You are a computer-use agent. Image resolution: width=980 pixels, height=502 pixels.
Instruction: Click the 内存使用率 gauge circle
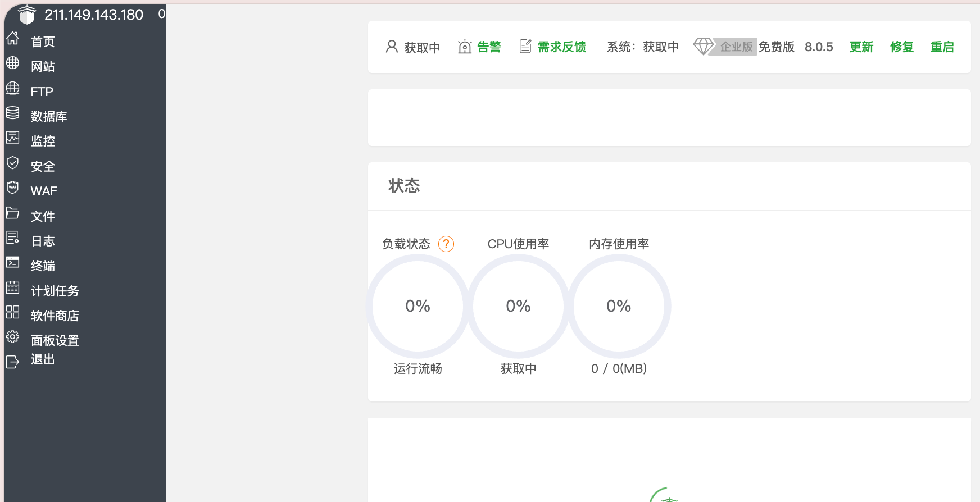click(619, 306)
